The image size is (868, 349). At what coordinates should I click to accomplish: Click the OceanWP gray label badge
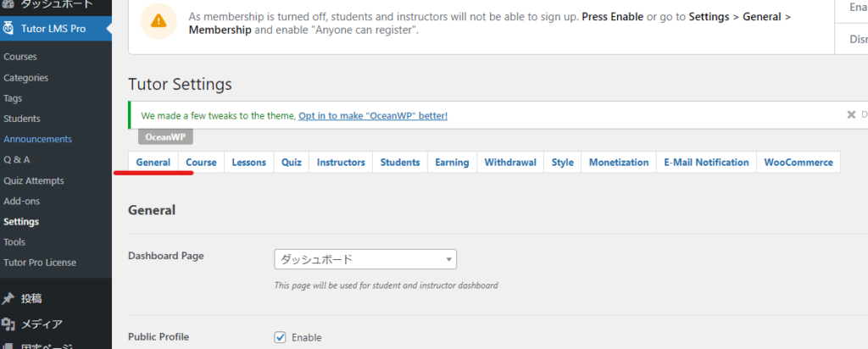pos(165,136)
